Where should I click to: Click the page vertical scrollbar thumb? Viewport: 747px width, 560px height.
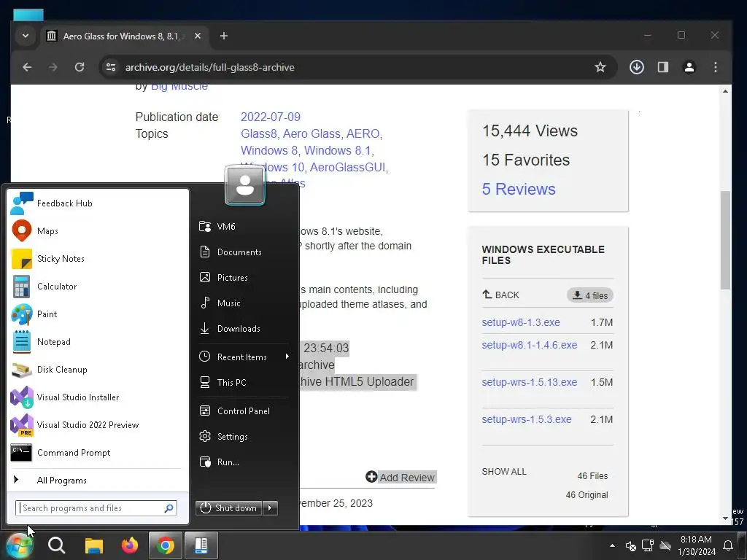point(725,240)
